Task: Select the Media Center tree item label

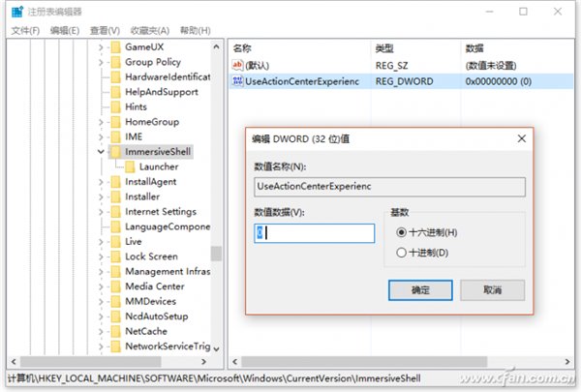Action: pyautogui.click(x=155, y=286)
